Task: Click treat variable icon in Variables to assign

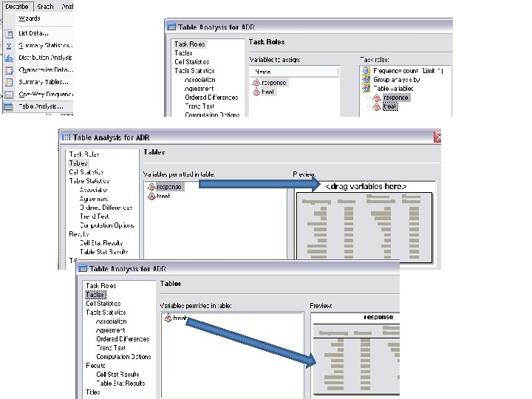Action: click(x=256, y=92)
